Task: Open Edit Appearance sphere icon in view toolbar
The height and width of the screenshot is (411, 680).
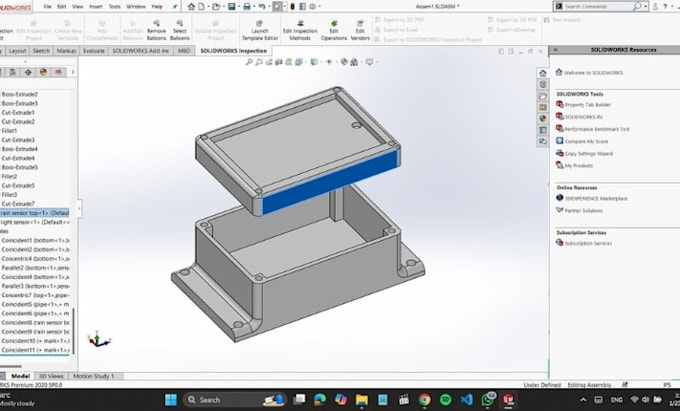Action: [x=344, y=62]
